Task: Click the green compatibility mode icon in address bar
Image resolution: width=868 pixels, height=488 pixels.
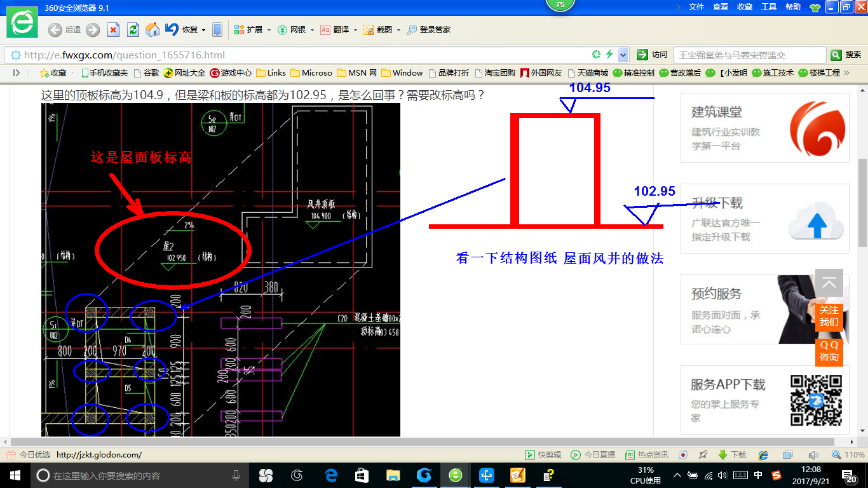Action: coord(596,55)
